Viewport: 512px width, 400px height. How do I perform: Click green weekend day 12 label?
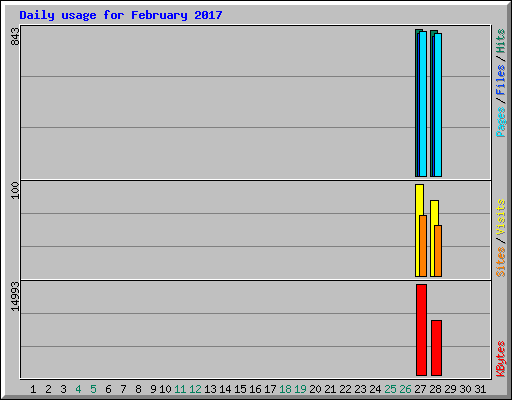point(195,389)
